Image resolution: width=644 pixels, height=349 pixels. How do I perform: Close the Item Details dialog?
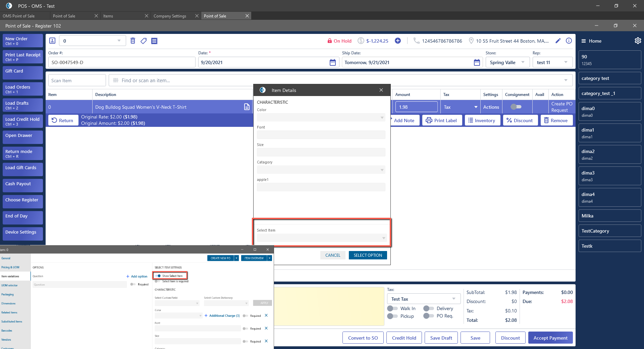pos(381,90)
